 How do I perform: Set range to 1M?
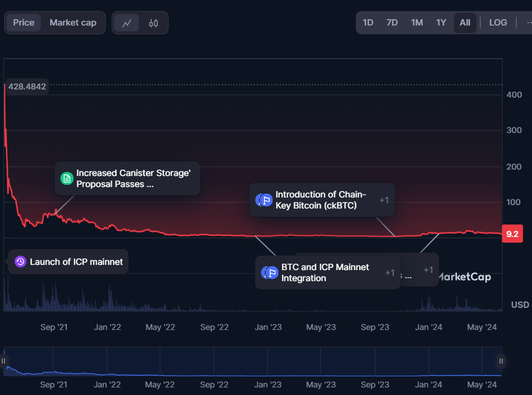pyautogui.click(x=417, y=23)
